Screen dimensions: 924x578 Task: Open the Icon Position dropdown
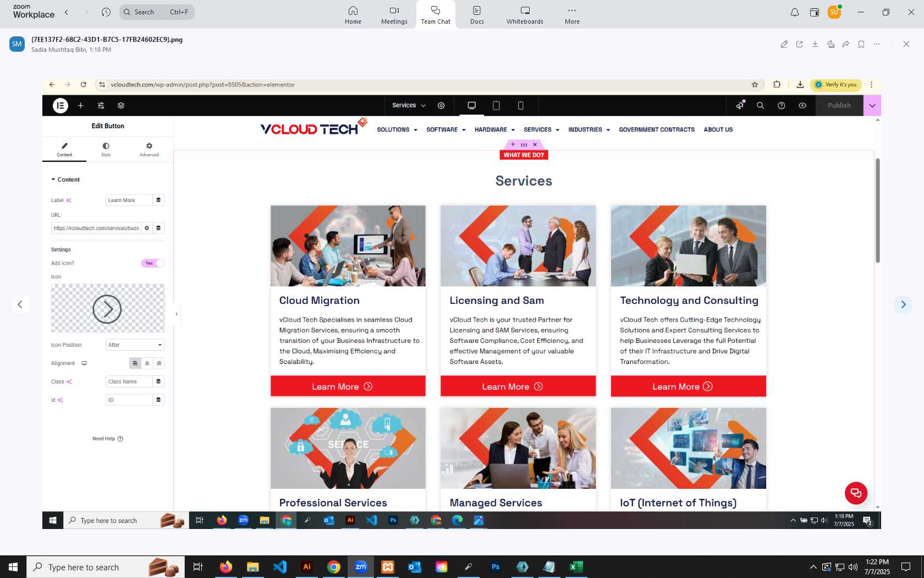pos(135,345)
